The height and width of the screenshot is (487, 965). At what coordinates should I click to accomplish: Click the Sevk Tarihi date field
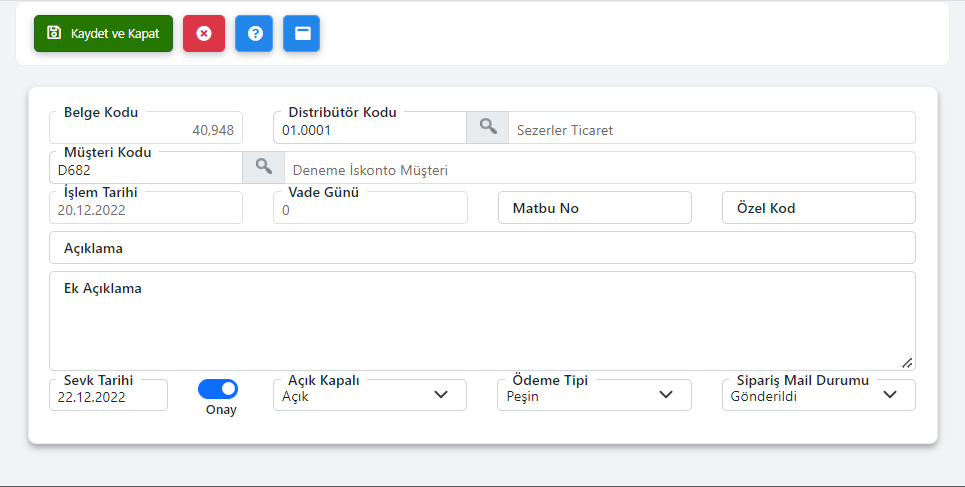click(x=108, y=395)
